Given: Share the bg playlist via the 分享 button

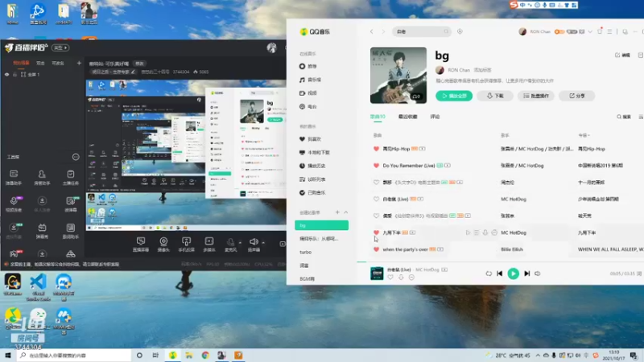Looking at the screenshot, I should point(576,96).
